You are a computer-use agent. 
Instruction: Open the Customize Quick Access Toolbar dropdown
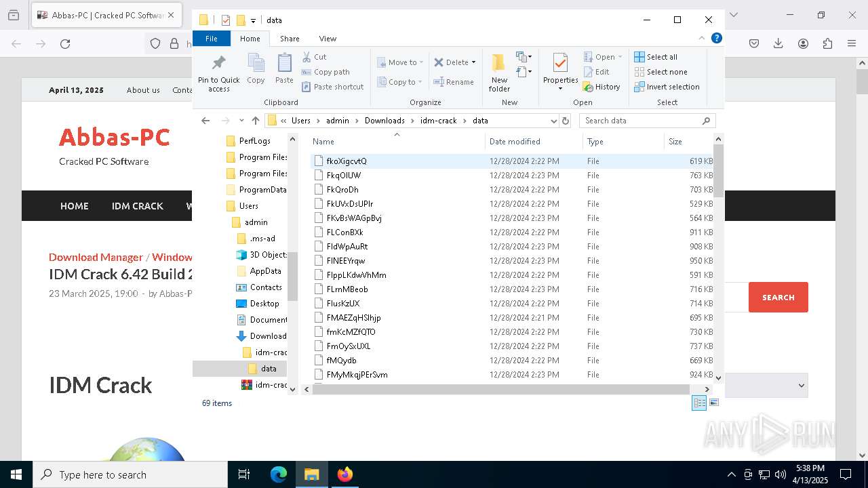pyautogui.click(x=253, y=20)
